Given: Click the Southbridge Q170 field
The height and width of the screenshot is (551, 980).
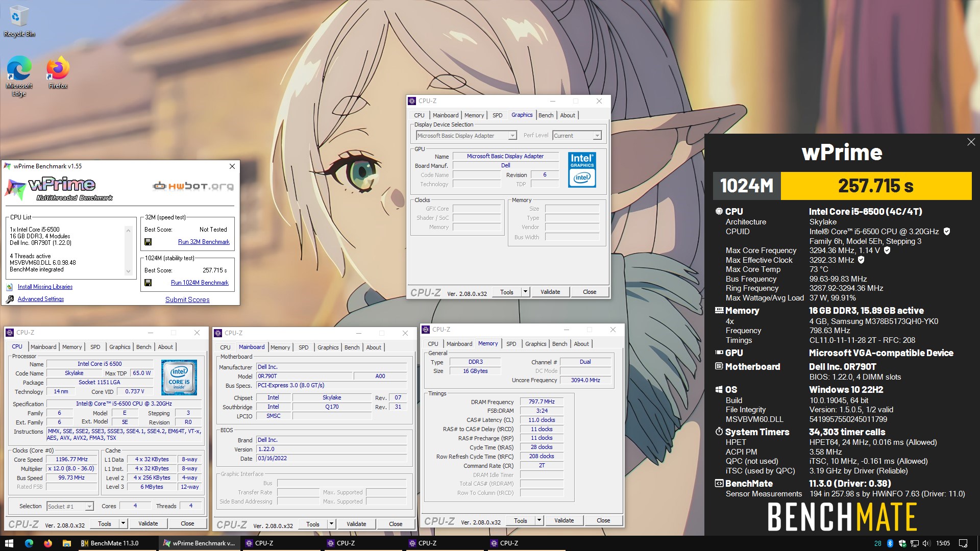Looking at the screenshot, I should pos(332,407).
